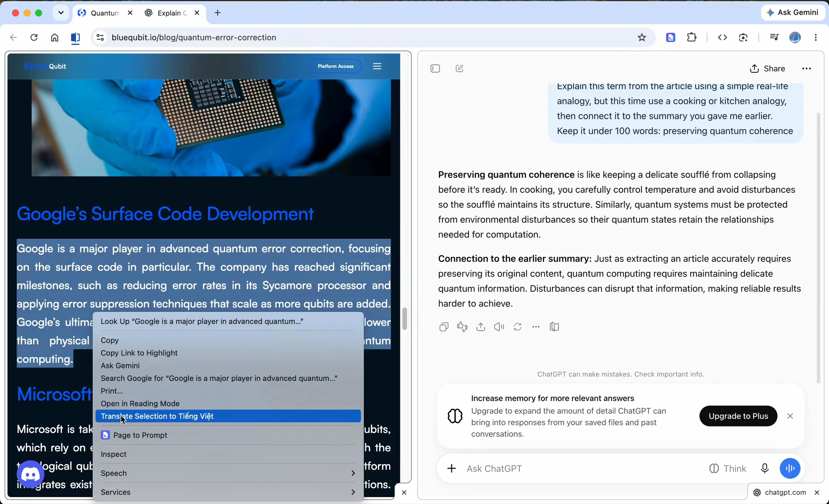Bookmark this page with star icon

pyautogui.click(x=642, y=38)
